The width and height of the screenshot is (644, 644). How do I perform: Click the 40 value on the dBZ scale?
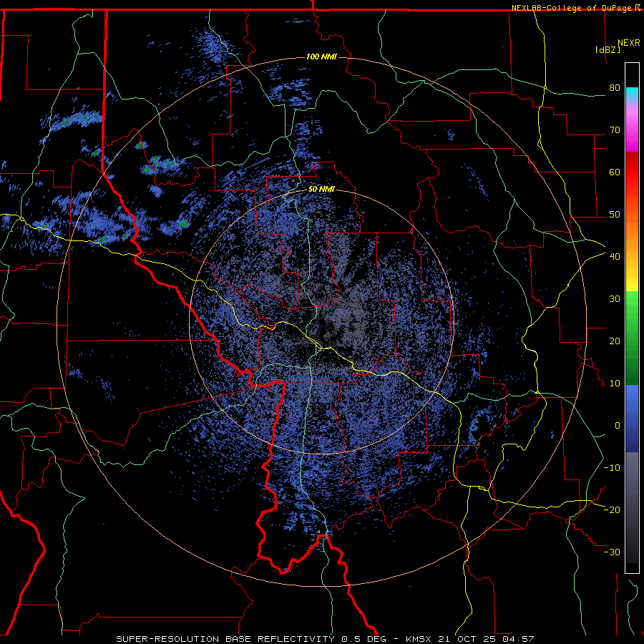[615, 256]
